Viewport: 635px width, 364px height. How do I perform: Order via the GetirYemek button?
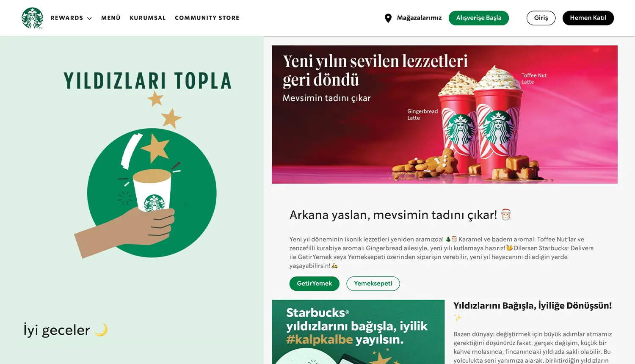(x=315, y=284)
